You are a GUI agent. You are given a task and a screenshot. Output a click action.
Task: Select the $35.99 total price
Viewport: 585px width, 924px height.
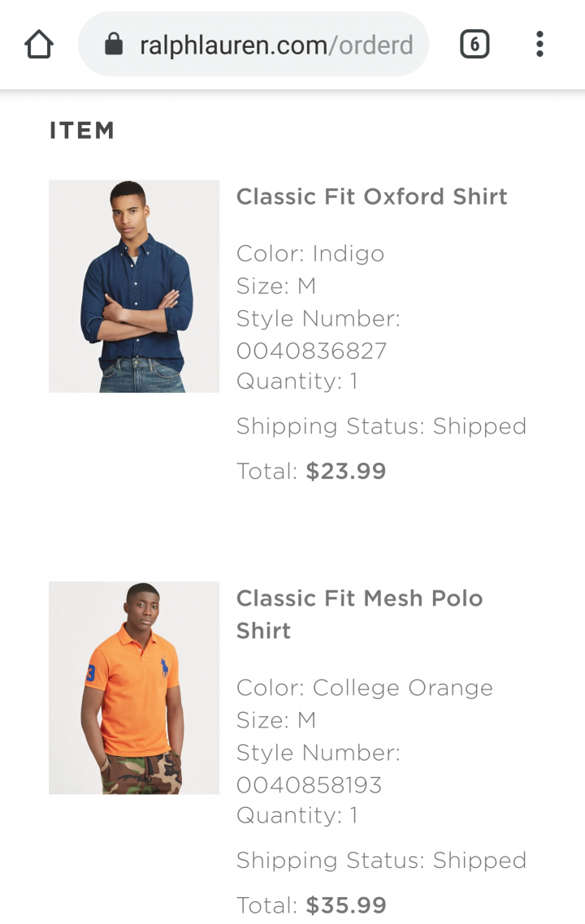345,905
